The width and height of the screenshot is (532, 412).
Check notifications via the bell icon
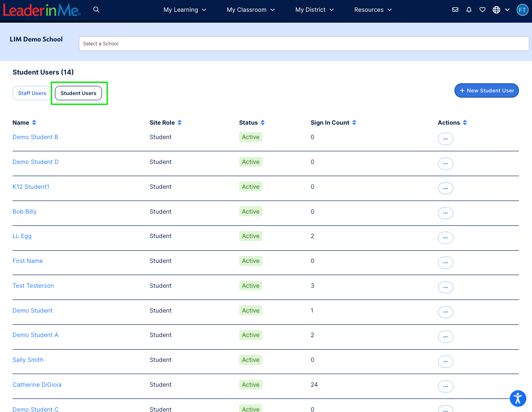coord(469,9)
